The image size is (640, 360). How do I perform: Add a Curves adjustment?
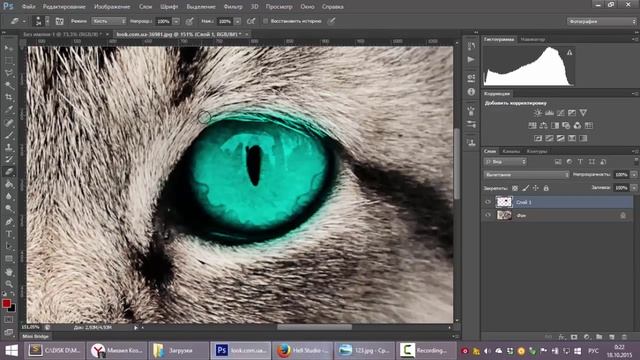(x=560, y=113)
